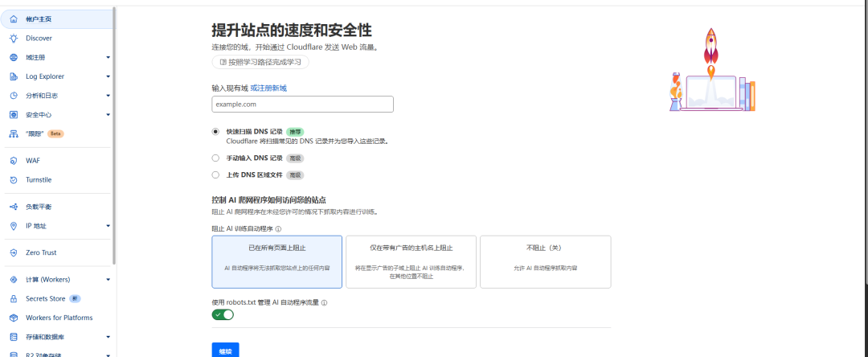Click the 新 badge beside Secrets Store
The width and height of the screenshot is (868, 357).
click(x=75, y=299)
